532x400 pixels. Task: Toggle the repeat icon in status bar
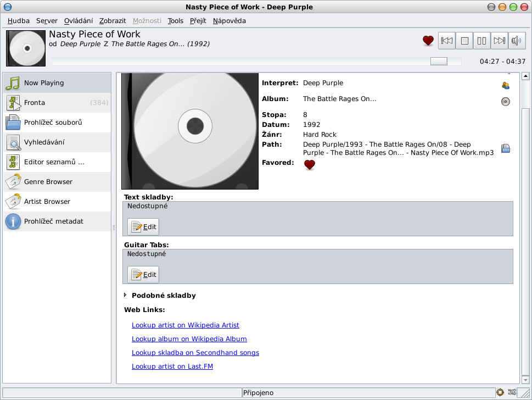pyautogui.click(x=500, y=392)
